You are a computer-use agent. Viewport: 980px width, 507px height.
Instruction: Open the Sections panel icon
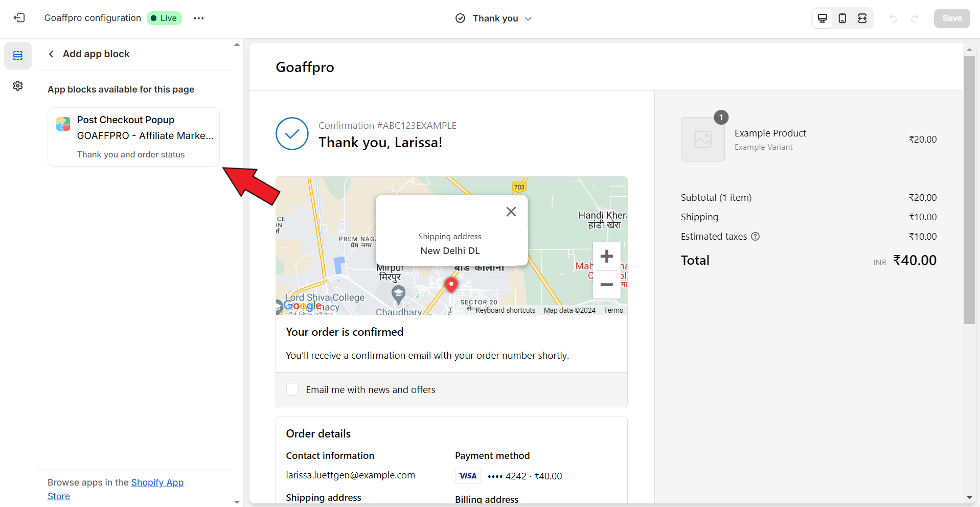coord(18,56)
